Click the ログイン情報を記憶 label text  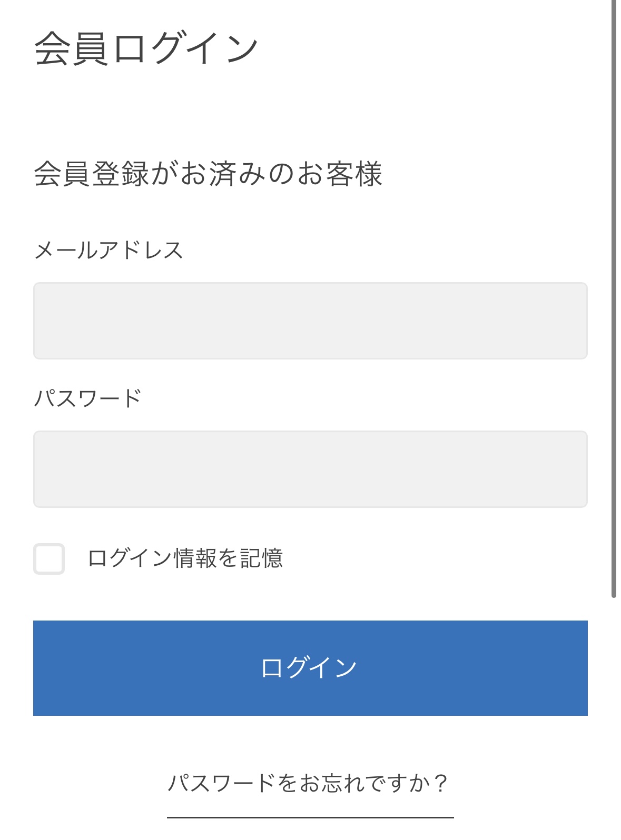click(185, 558)
